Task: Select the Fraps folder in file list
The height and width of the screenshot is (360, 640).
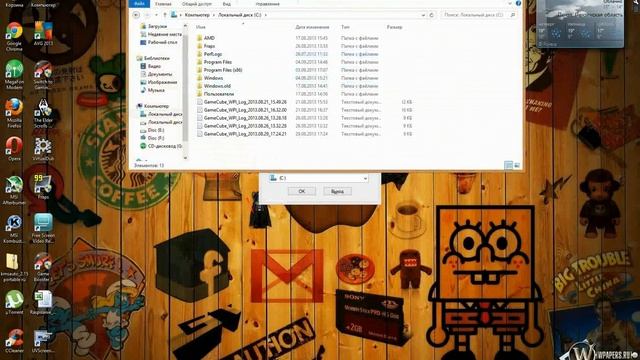Action: click(206, 46)
